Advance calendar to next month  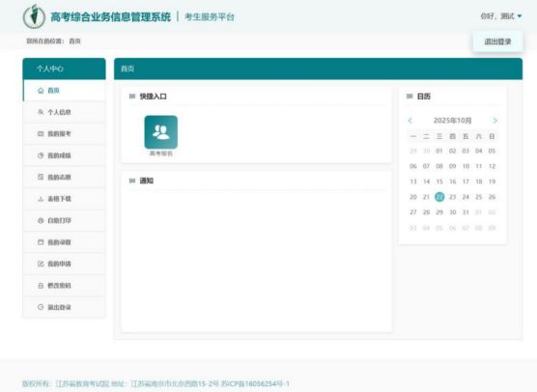coord(495,121)
